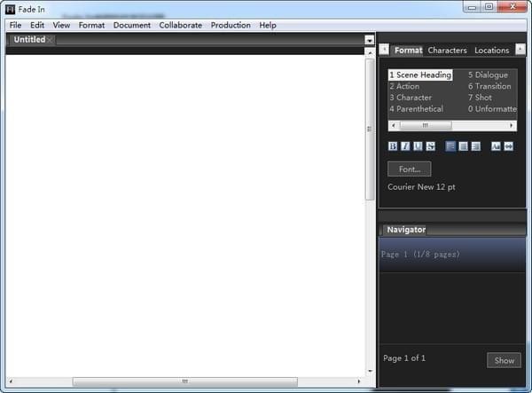Click the element list horizontal scrollbar thumb
Screen dimensions: 532x393
pyautogui.click(x=426, y=125)
